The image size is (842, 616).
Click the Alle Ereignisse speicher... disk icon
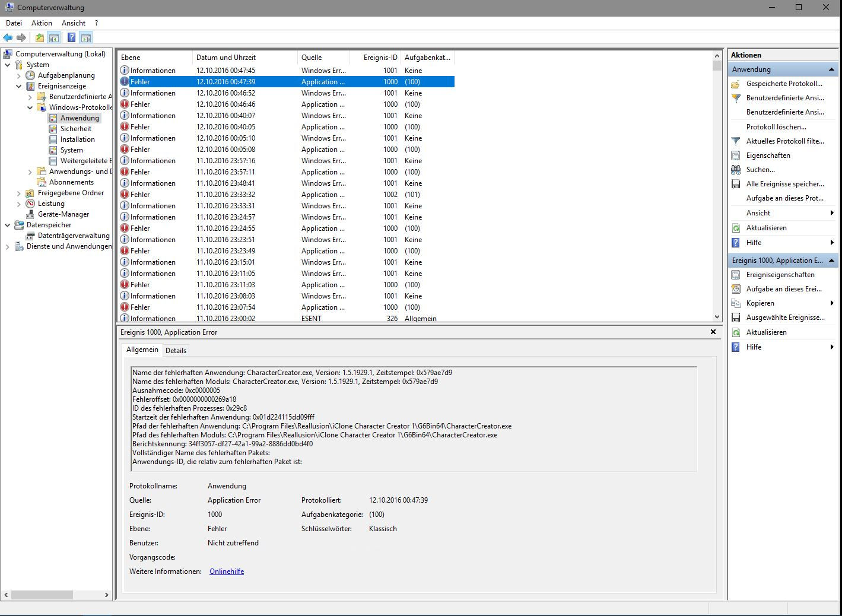point(736,184)
